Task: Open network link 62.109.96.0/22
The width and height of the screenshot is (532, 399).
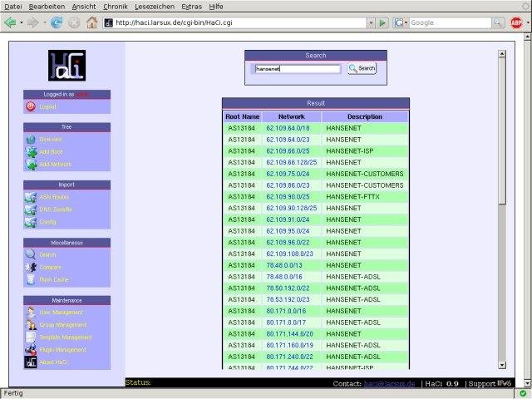Action: pos(288,243)
